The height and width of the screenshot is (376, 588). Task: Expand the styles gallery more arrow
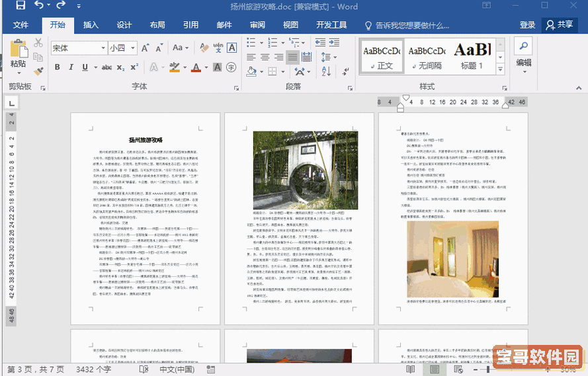500,69
